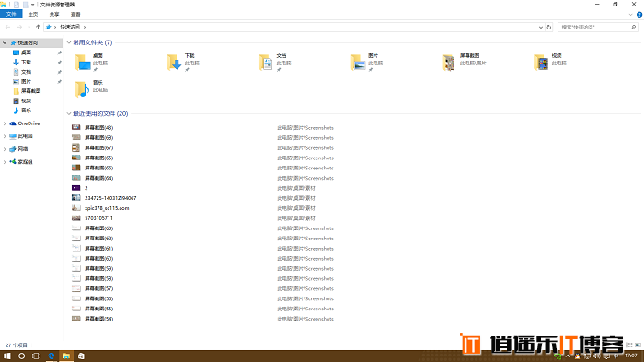Open 视频 folder in 常用文件夹 group

(550, 63)
